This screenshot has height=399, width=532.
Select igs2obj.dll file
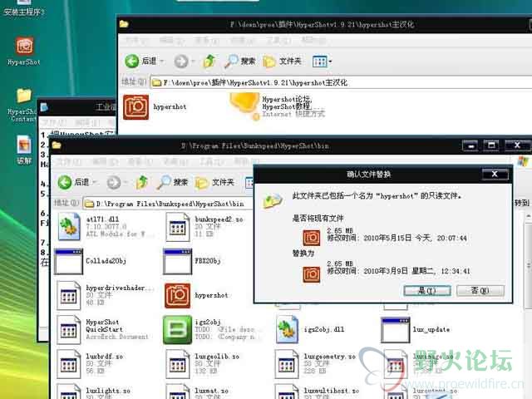tap(310, 329)
